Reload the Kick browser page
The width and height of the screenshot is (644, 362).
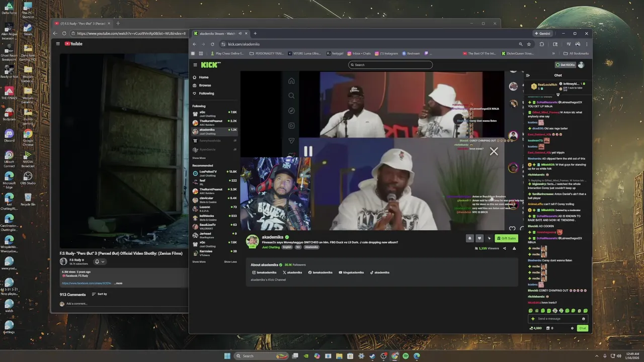coord(212,44)
